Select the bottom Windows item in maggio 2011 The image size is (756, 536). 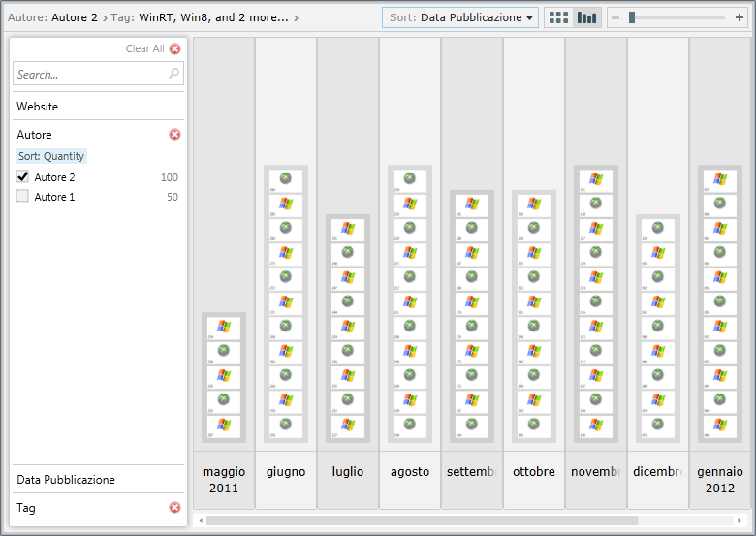tap(224, 426)
